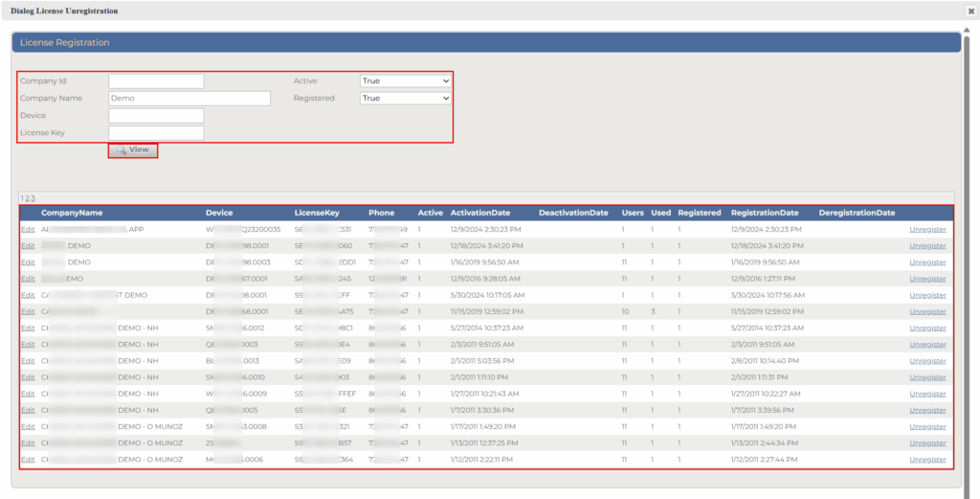Unregister the license registered 2/8/2011 10:14:40 PM
The height and width of the screenshot is (499, 980).
tap(927, 361)
